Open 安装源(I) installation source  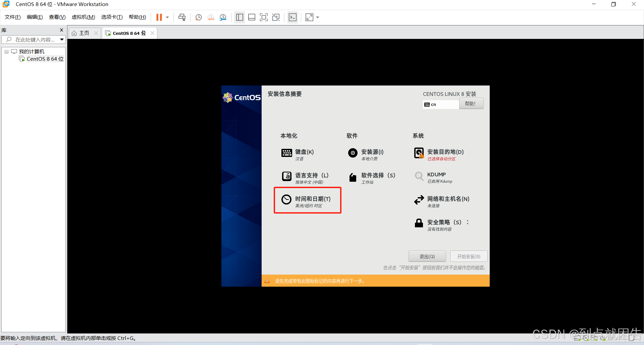click(366, 155)
